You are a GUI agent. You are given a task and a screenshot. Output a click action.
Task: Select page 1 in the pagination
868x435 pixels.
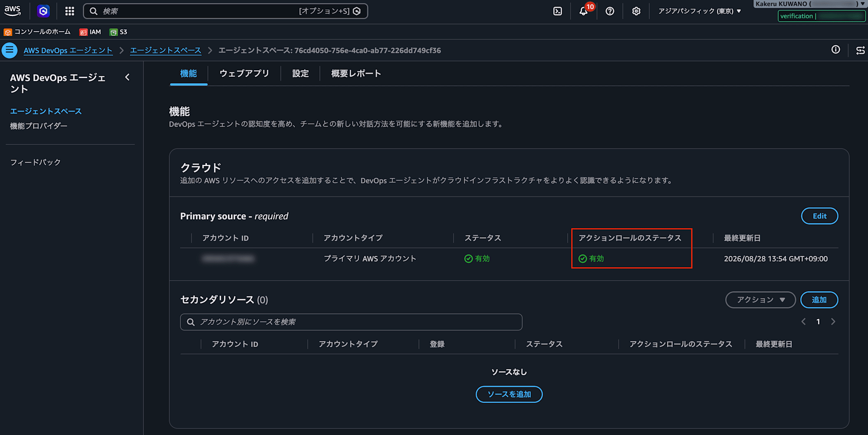pos(818,322)
